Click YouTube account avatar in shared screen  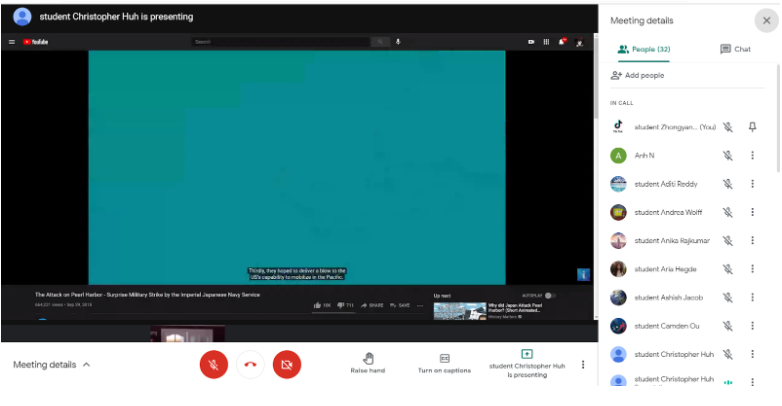pyautogui.click(x=580, y=42)
